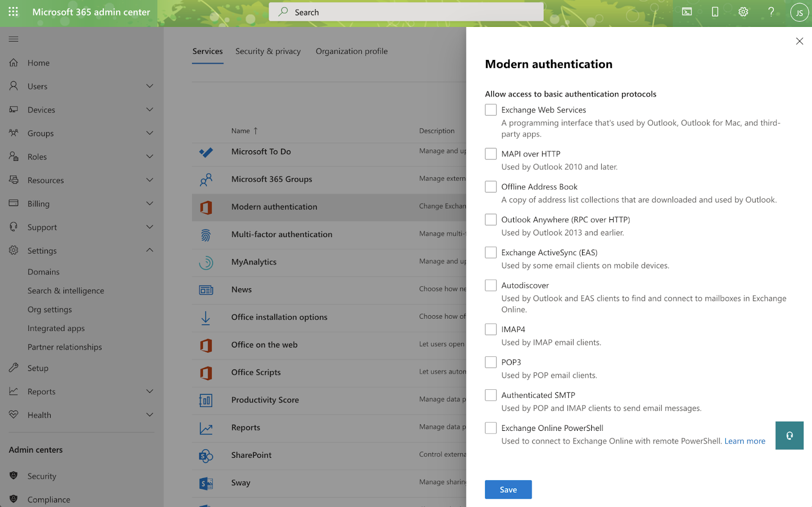Save modern authentication settings
Image resolution: width=812 pixels, height=507 pixels.
[x=508, y=490]
